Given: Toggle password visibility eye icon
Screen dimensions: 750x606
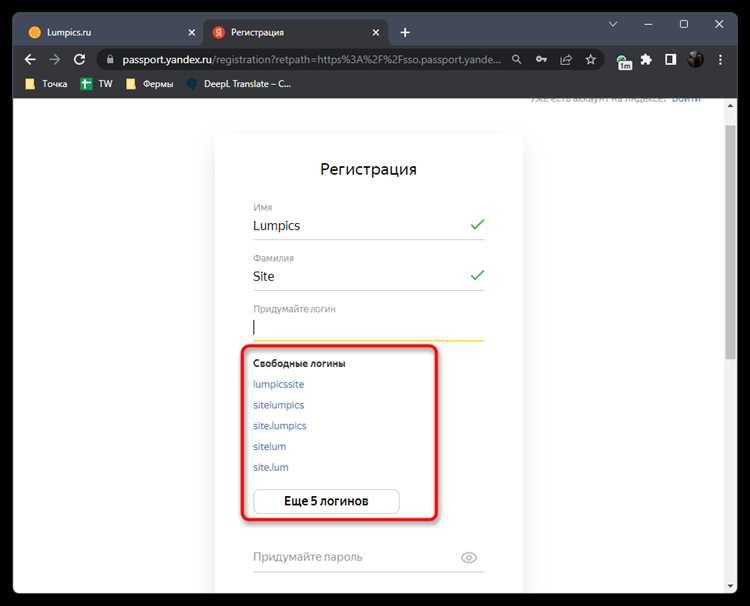Looking at the screenshot, I should 469,558.
